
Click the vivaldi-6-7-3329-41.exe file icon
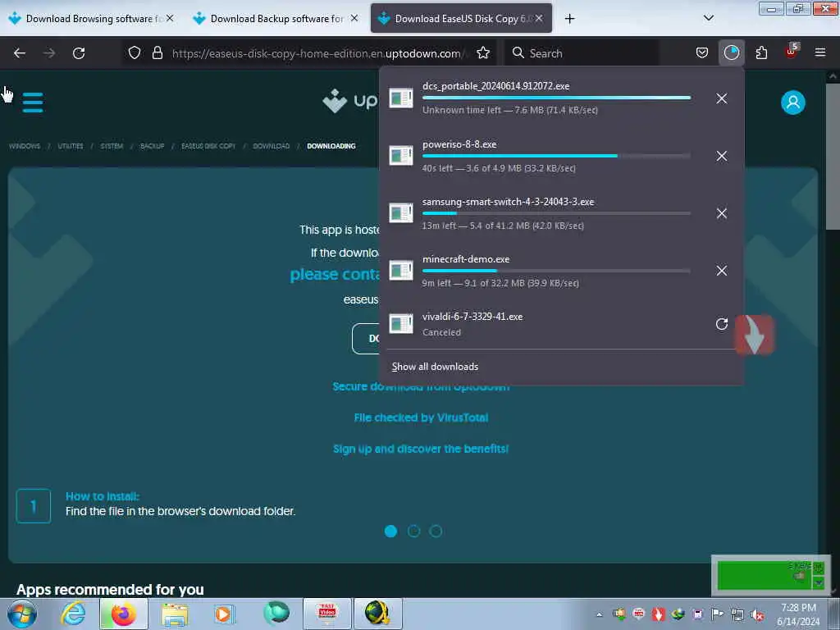pyautogui.click(x=400, y=323)
